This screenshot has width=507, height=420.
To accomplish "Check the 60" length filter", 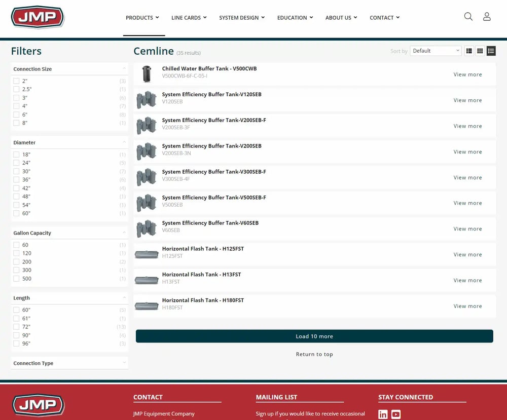I will coord(16,310).
